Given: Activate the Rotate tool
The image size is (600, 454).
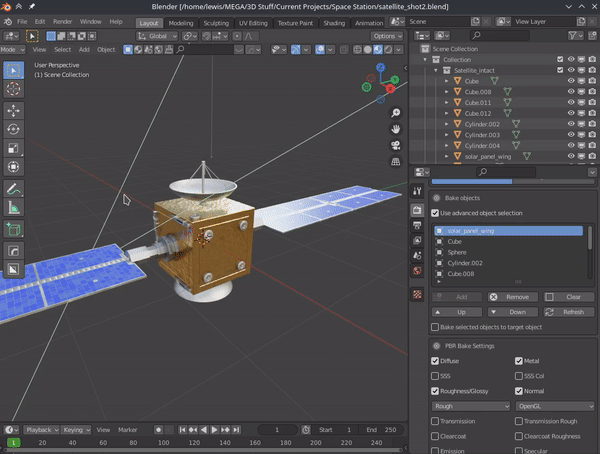Looking at the screenshot, I should tap(14, 128).
